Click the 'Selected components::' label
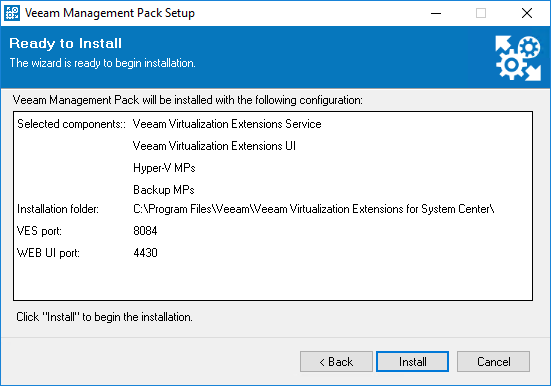 (71, 124)
